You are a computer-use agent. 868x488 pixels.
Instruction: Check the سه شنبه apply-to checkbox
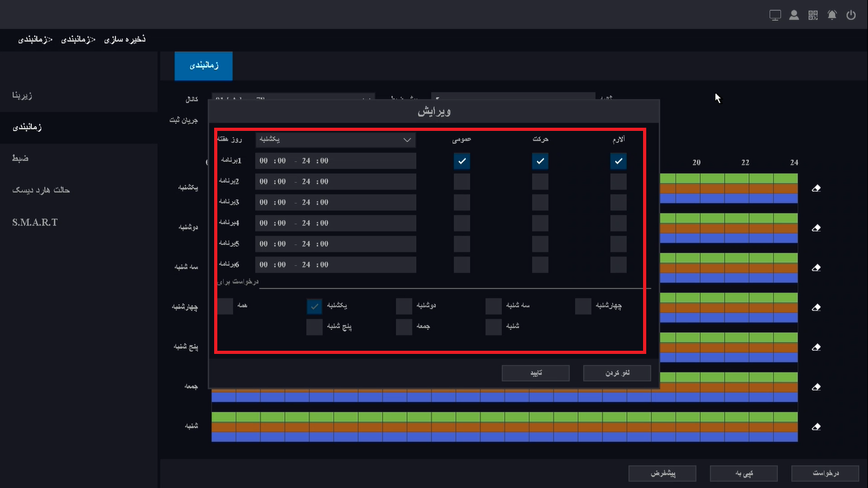pos(494,306)
